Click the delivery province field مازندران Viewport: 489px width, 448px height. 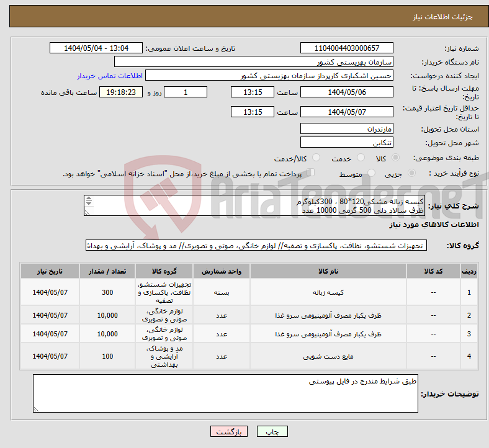point(346,129)
